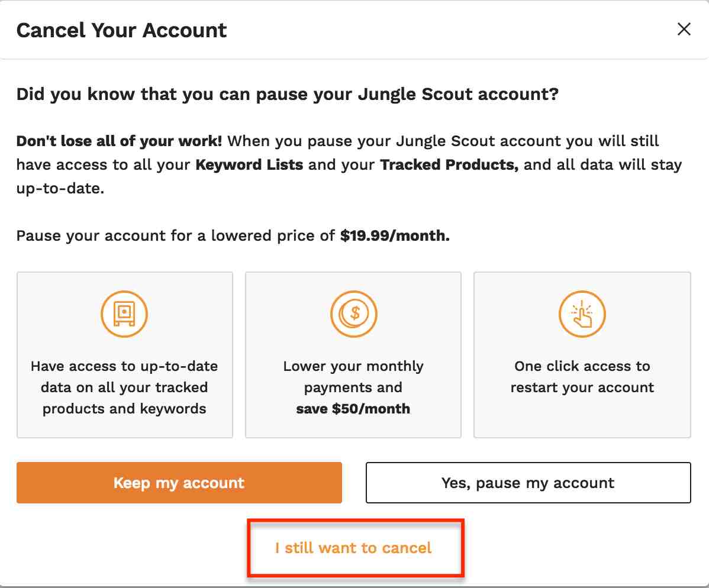The image size is (709, 588).
Task: Click 'Don't lose all of your work!' text
Action: 120,141
